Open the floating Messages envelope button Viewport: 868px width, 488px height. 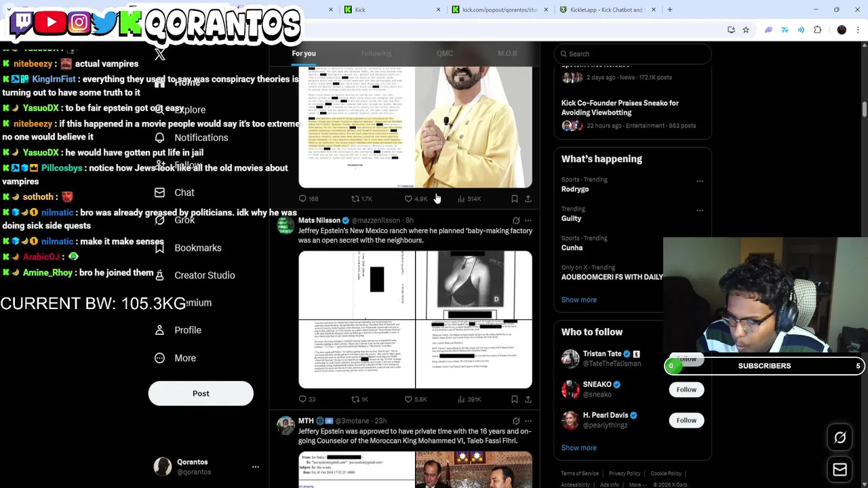pos(840,469)
